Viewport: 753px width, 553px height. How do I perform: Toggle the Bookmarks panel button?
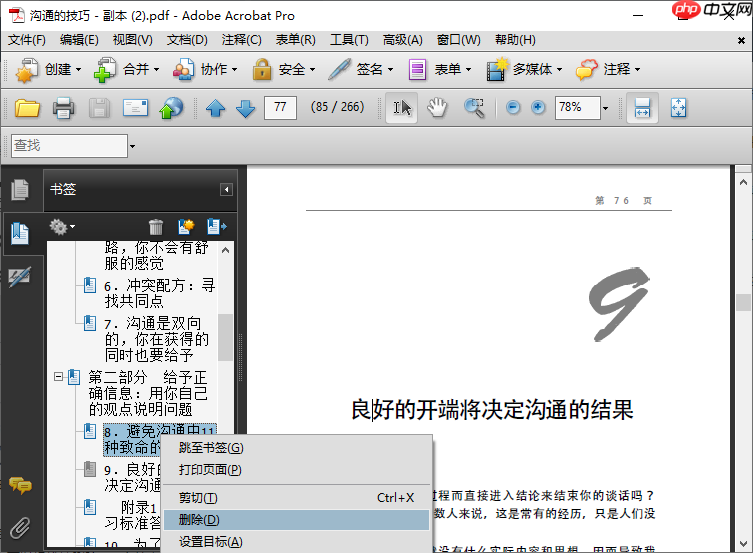[x=20, y=233]
